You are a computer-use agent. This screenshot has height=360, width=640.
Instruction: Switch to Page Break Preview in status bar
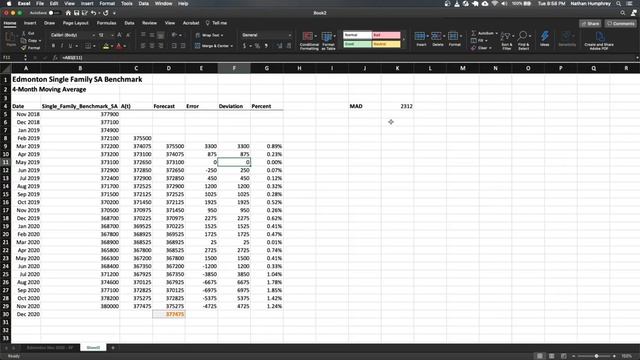pos(563,356)
